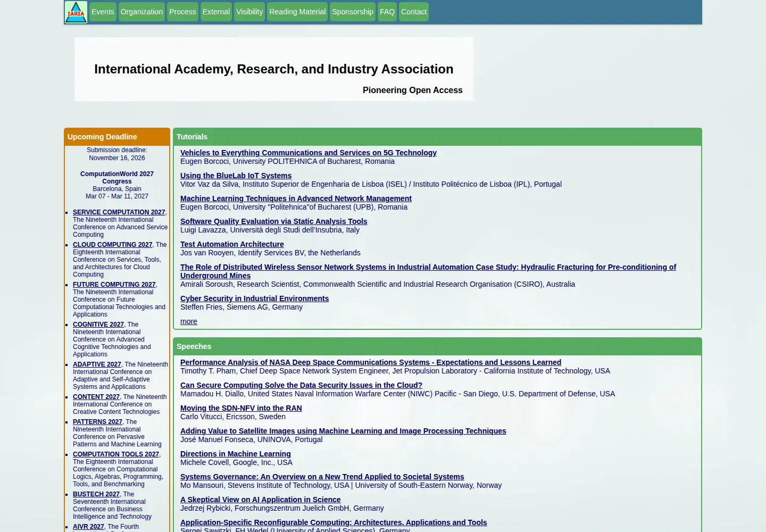Open PATTERNS 2027 conference link
Image resolution: width=766 pixels, height=532 pixels.
[x=97, y=422]
